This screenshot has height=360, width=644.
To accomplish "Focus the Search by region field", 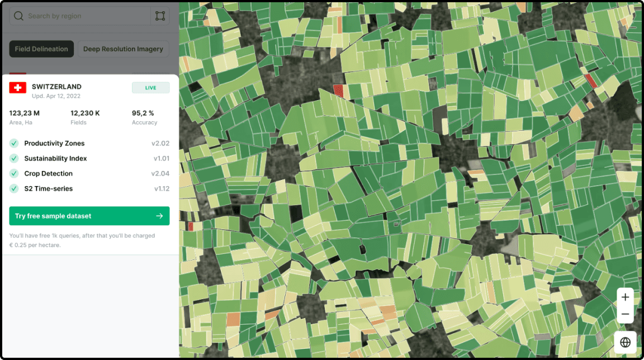I will 80,16.
